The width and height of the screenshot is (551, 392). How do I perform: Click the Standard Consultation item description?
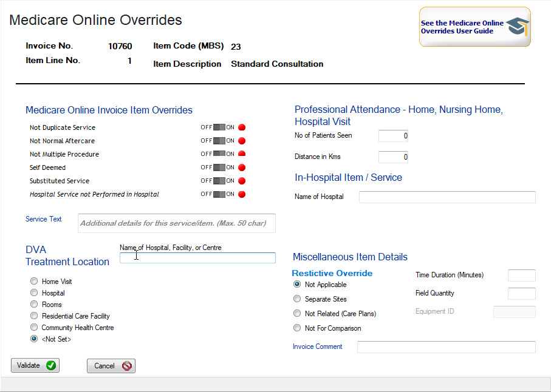click(277, 64)
